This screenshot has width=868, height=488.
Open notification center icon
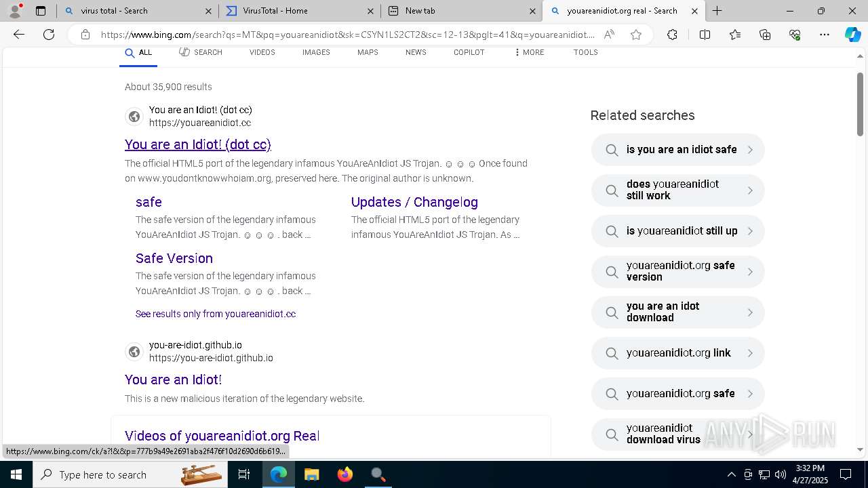(x=846, y=474)
